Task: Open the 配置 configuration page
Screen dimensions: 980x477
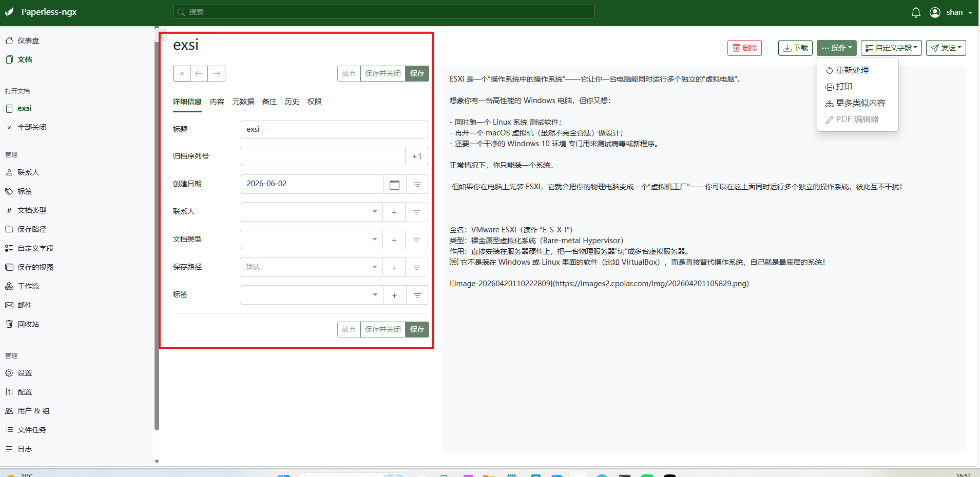Action: (x=19, y=392)
